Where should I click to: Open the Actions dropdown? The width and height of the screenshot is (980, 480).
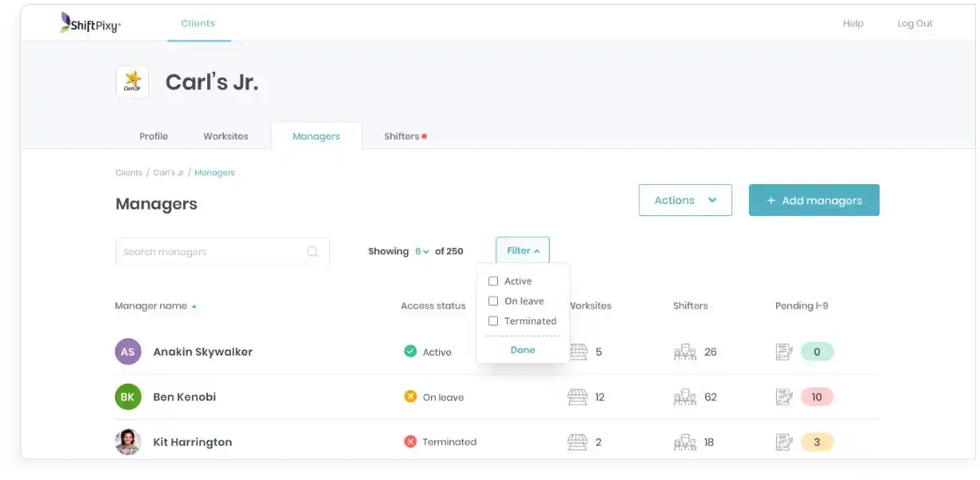[x=685, y=200]
